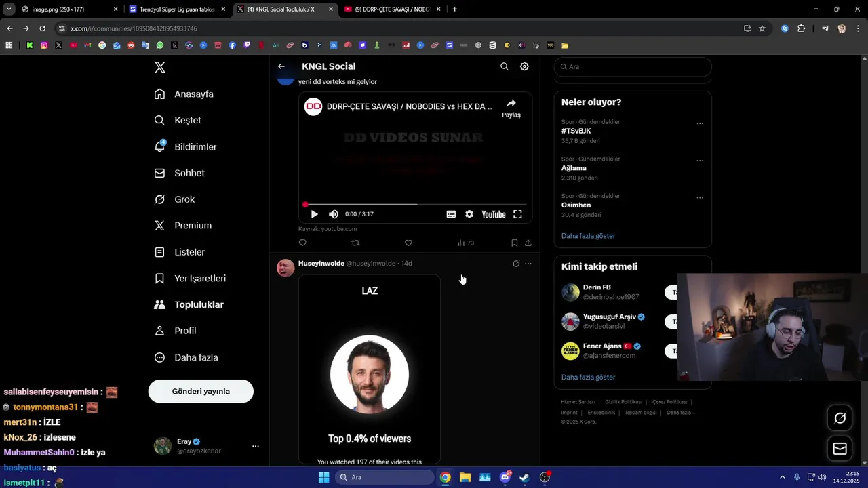Open more options on Huseyinwolde's post

coord(528,264)
